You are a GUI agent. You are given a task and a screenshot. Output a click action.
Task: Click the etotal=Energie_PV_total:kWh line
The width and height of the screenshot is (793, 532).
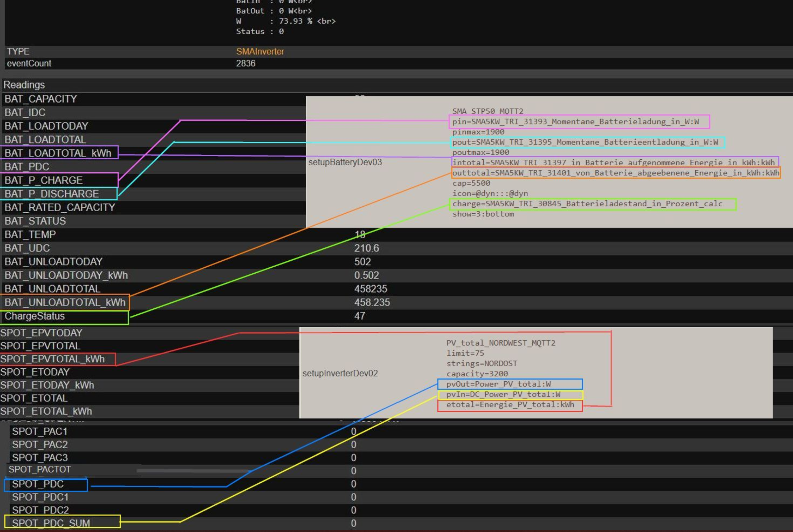coord(510,405)
